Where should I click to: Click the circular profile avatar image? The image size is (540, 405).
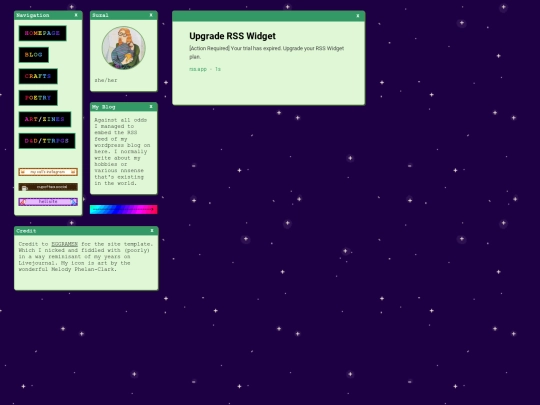click(124, 48)
